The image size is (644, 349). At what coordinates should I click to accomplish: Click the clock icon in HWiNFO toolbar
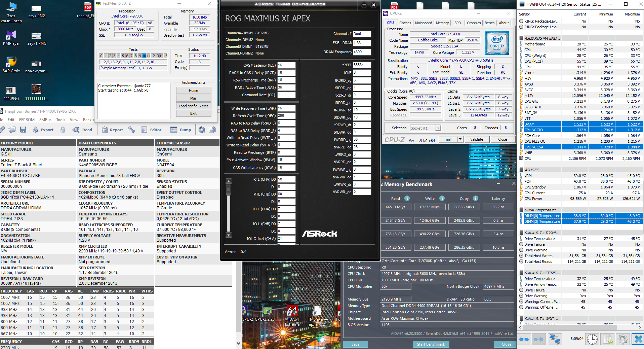(x=592, y=339)
